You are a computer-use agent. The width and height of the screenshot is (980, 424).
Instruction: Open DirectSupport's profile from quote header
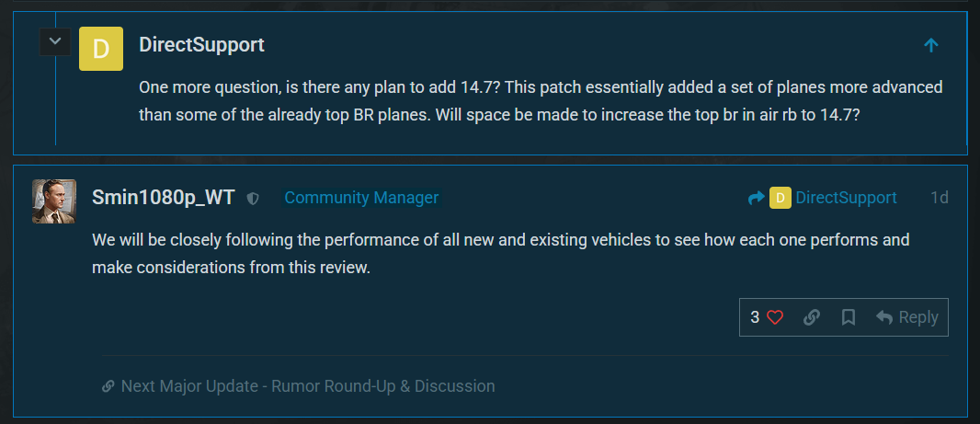pos(201,44)
